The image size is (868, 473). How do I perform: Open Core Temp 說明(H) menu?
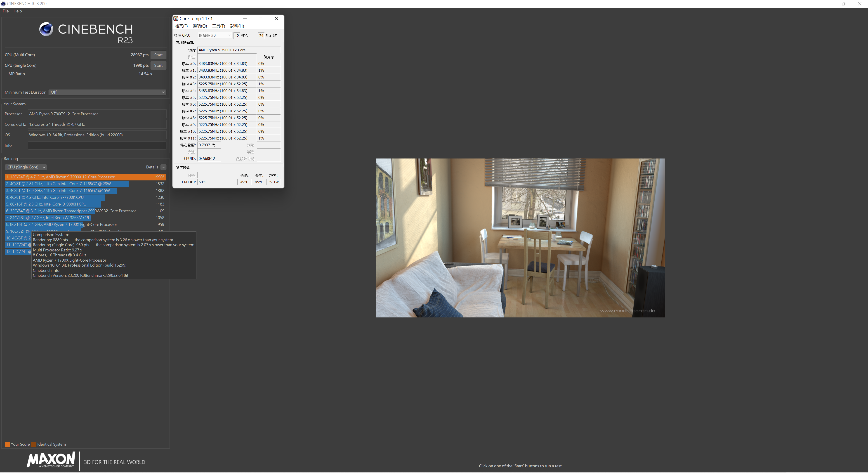(237, 26)
